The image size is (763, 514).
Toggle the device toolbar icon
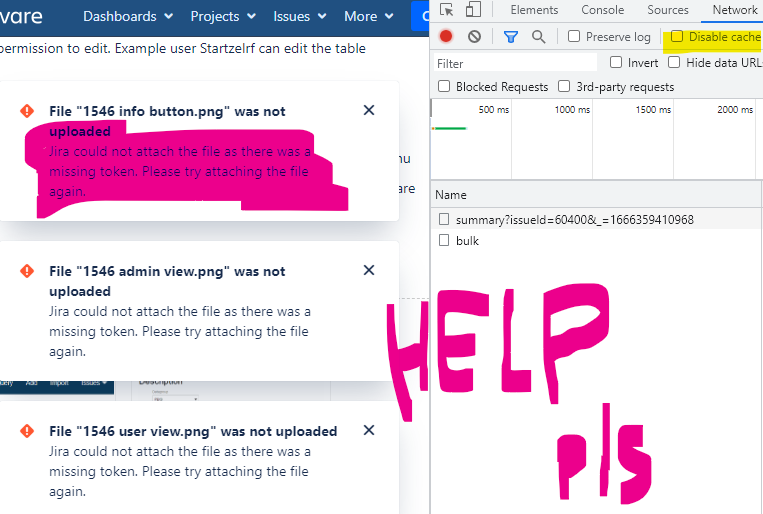coord(473,10)
